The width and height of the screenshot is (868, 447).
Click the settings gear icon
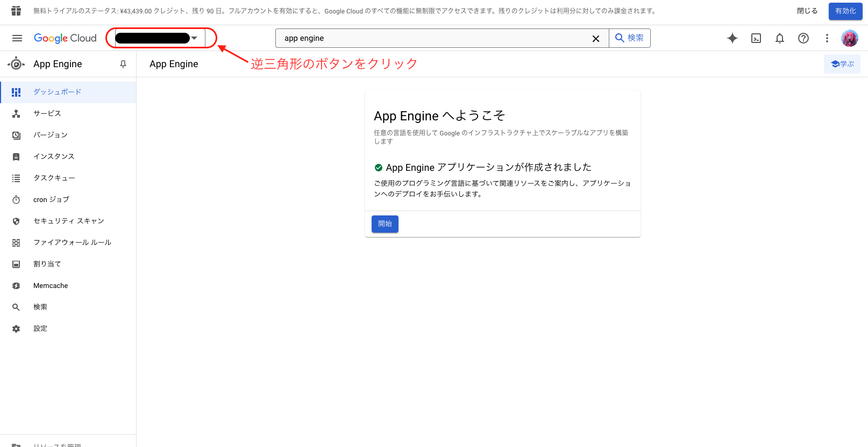click(x=16, y=328)
